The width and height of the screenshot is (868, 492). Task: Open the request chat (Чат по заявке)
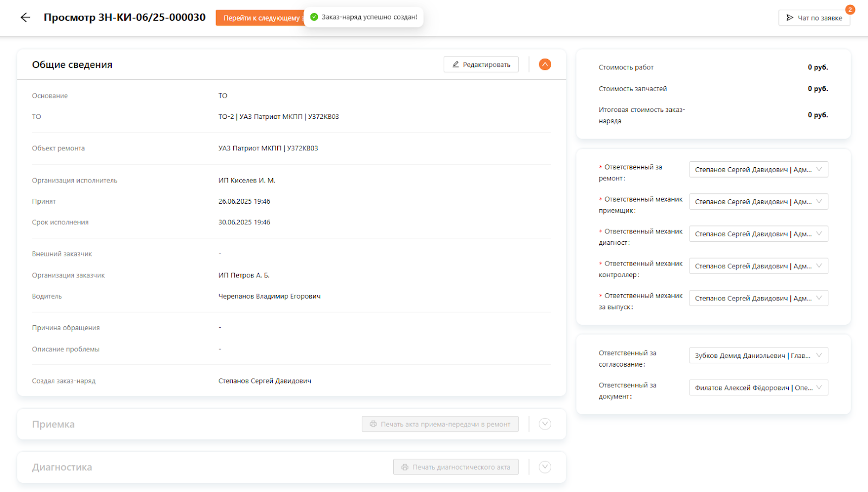pyautogui.click(x=814, y=18)
